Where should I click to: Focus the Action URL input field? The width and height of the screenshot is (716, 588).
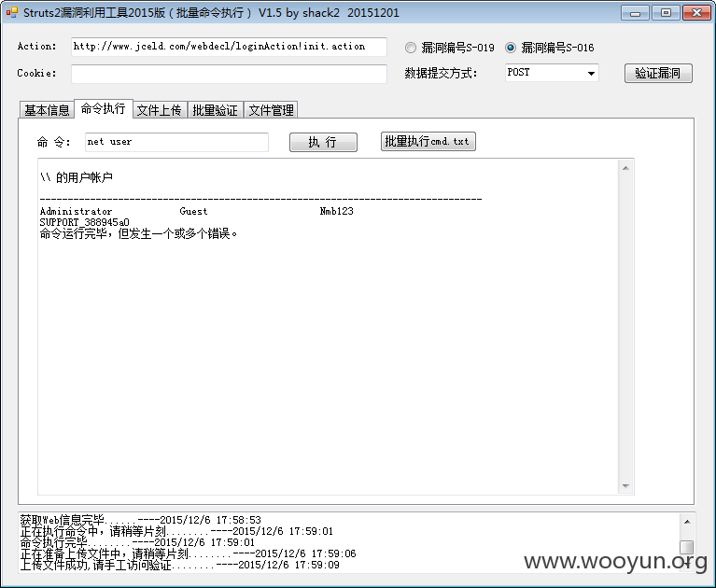(x=230, y=47)
